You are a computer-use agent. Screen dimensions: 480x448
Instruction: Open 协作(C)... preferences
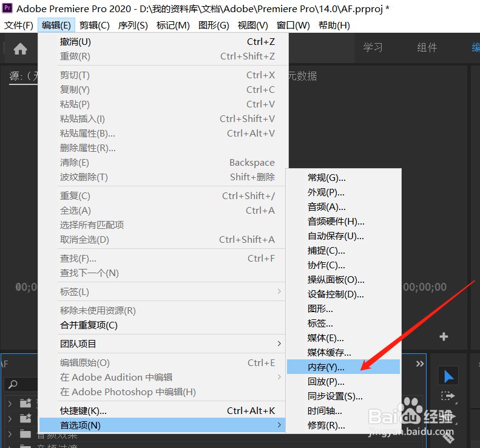coord(343,265)
